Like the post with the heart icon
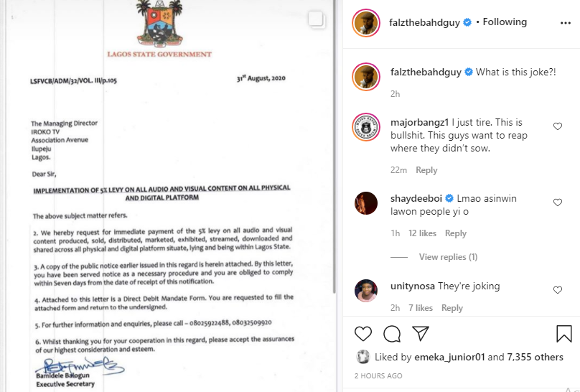The height and width of the screenshot is (392, 580). (x=363, y=334)
